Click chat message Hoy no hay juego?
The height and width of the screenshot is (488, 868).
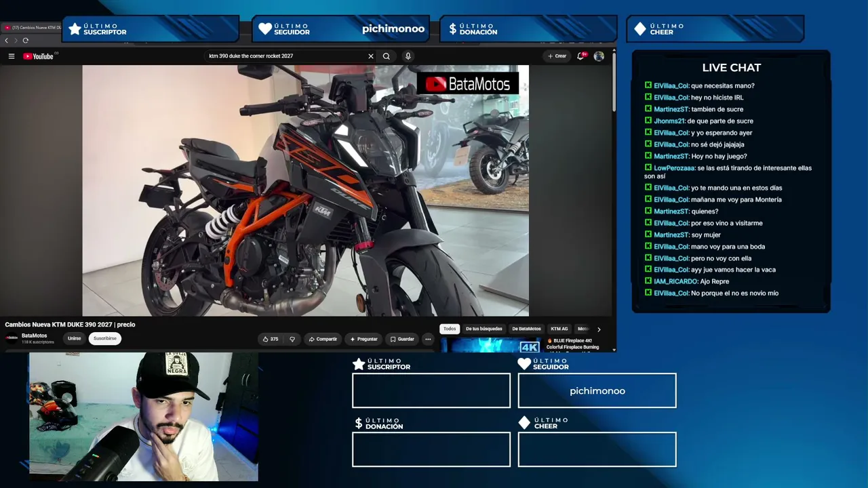point(719,157)
